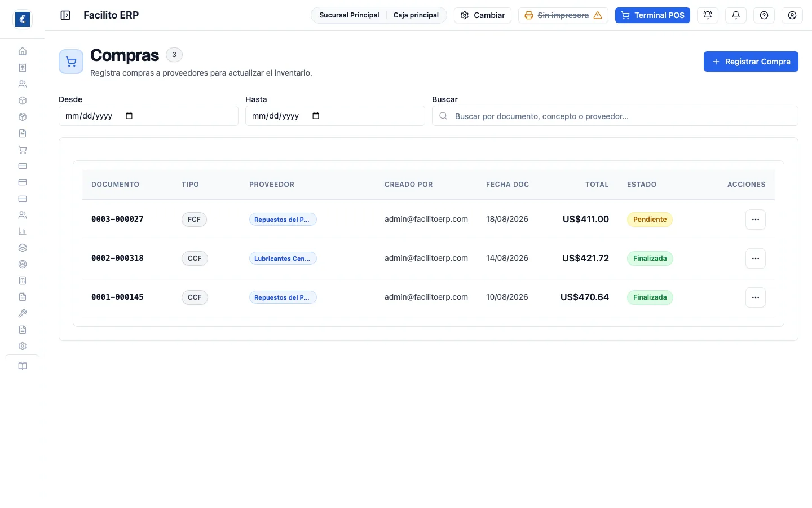Focus the Desde date field
Screen dimensions: 812x508
coord(148,116)
